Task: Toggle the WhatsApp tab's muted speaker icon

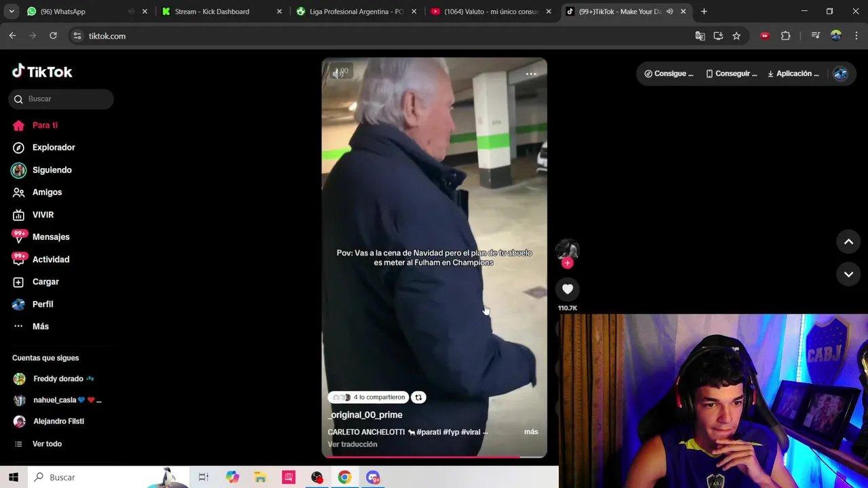Action: click(131, 12)
